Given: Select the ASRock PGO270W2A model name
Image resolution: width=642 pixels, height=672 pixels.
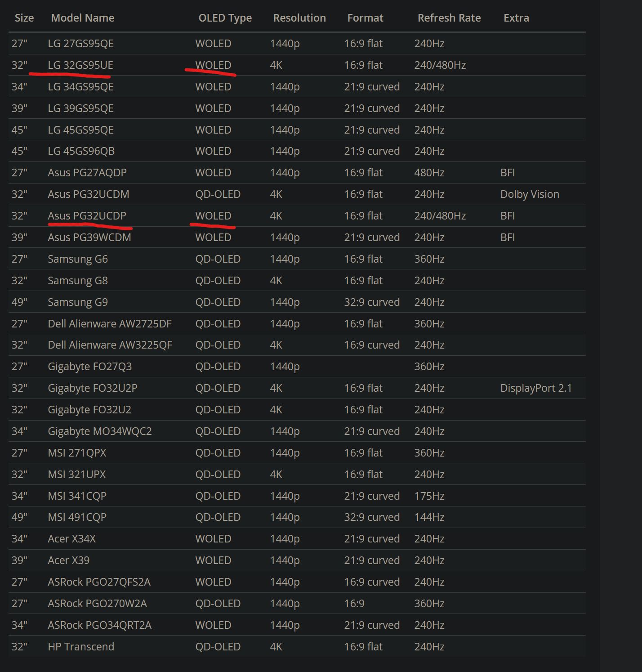Looking at the screenshot, I should pyautogui.click(x=98, y=604).
